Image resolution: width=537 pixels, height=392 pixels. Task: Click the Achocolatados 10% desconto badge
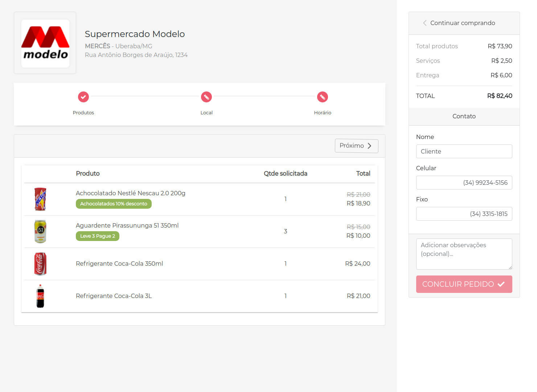click(114, 204)
